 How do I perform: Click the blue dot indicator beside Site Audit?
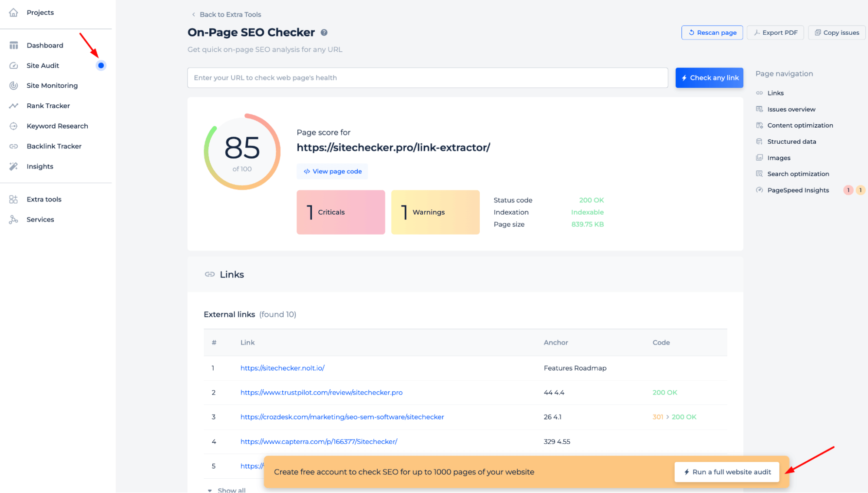pyautogui.click(x=101, y=66)
